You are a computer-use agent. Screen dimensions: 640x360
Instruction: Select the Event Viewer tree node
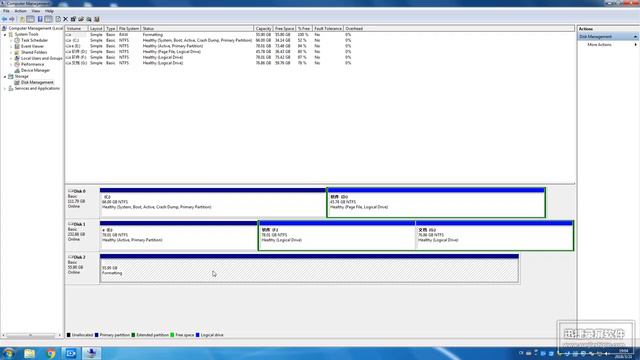pyautogui.click(x=32, y=47)
